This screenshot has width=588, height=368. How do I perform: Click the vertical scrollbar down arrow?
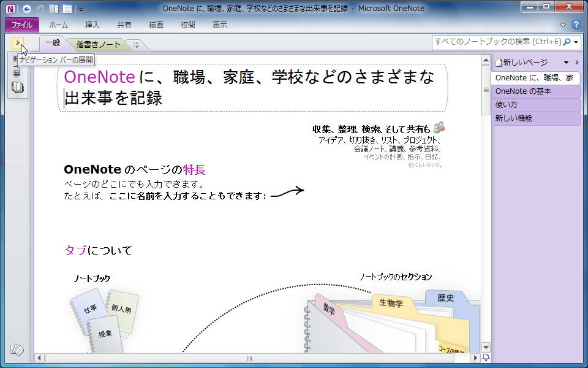point(486,348)
